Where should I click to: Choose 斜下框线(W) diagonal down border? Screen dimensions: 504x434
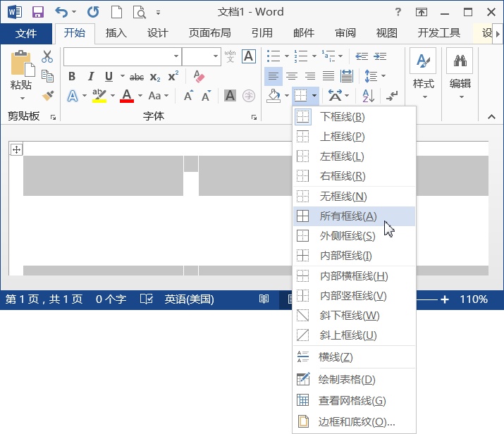pos(355,316)
